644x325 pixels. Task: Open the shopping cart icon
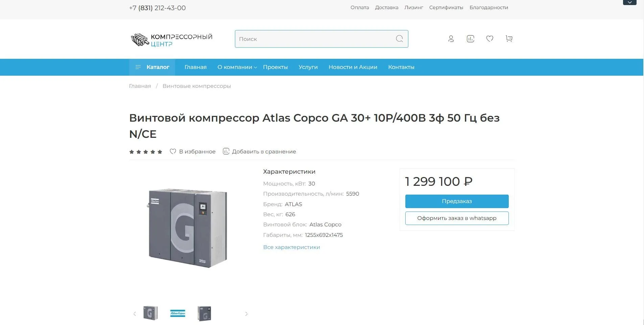[x=509, y=39]
